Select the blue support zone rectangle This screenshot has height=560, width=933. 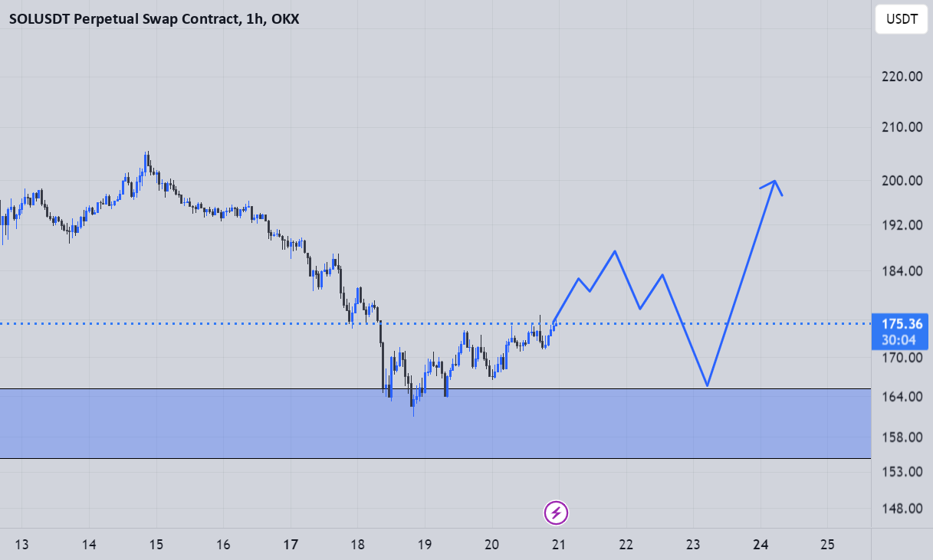click(x=435, y=424)
